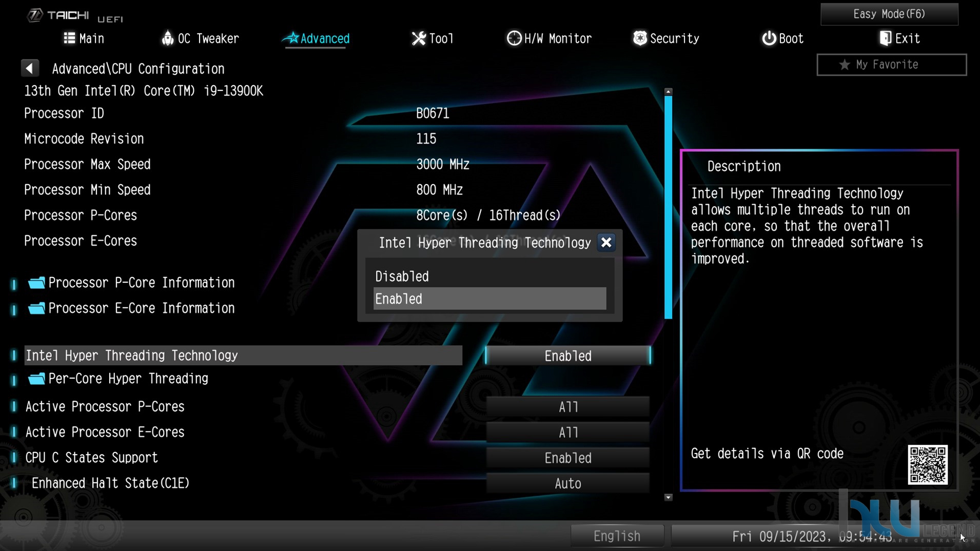Viewport: 980px width, 551px height.
Task: Expand Processor P-Core Information submenu
Action: click(141, 283)
